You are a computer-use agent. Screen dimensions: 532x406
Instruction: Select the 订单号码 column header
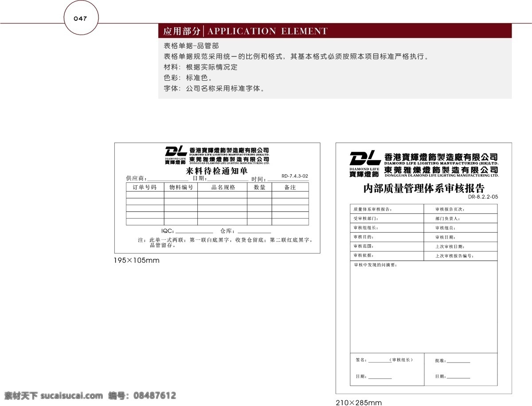[145, 187]
